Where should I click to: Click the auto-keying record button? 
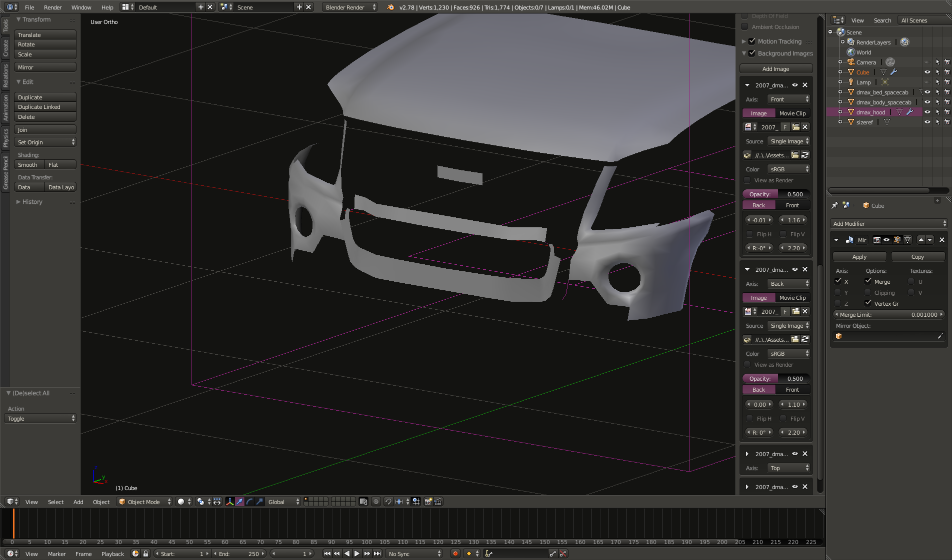[455, 554]
